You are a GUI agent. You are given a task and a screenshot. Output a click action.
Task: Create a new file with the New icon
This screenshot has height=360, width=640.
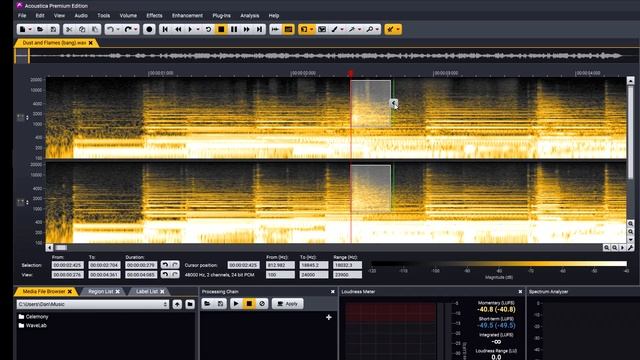click(22, 29)
